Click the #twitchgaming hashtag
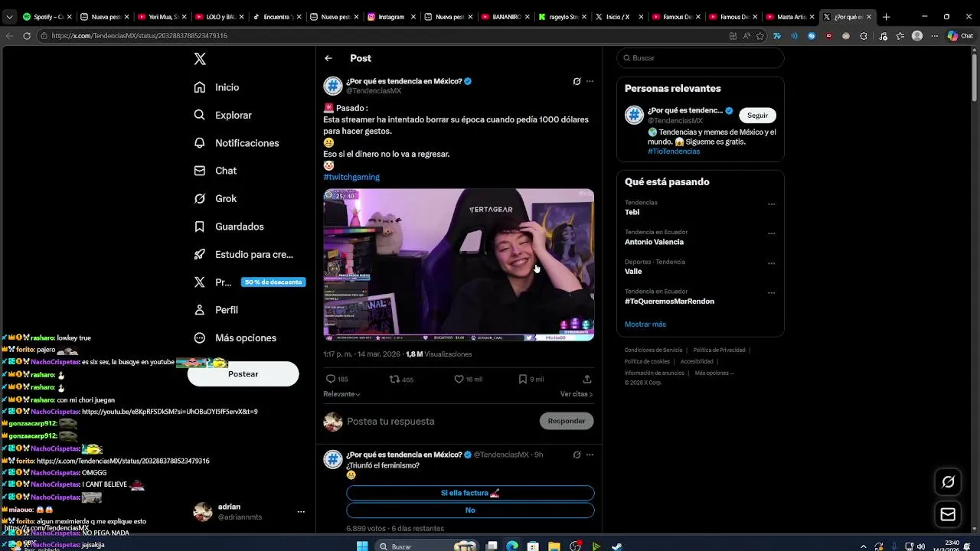 click(351, 177)
